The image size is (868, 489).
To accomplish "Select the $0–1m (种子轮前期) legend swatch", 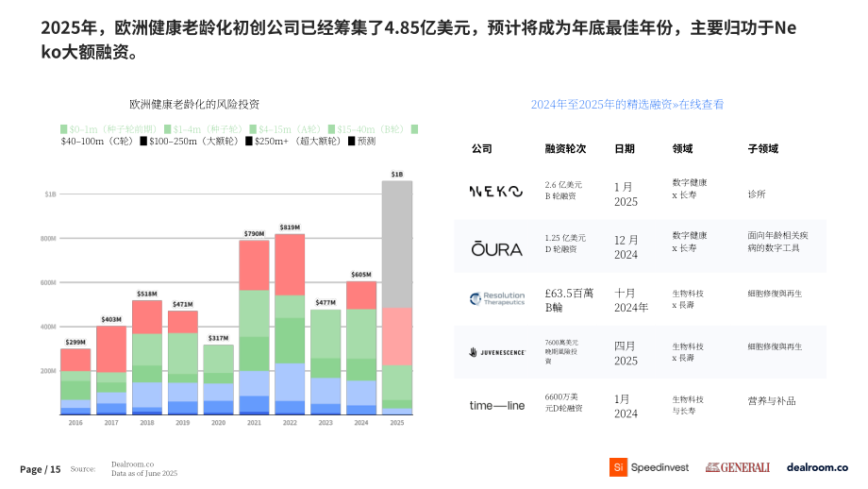I will click(x=63, y=129).
